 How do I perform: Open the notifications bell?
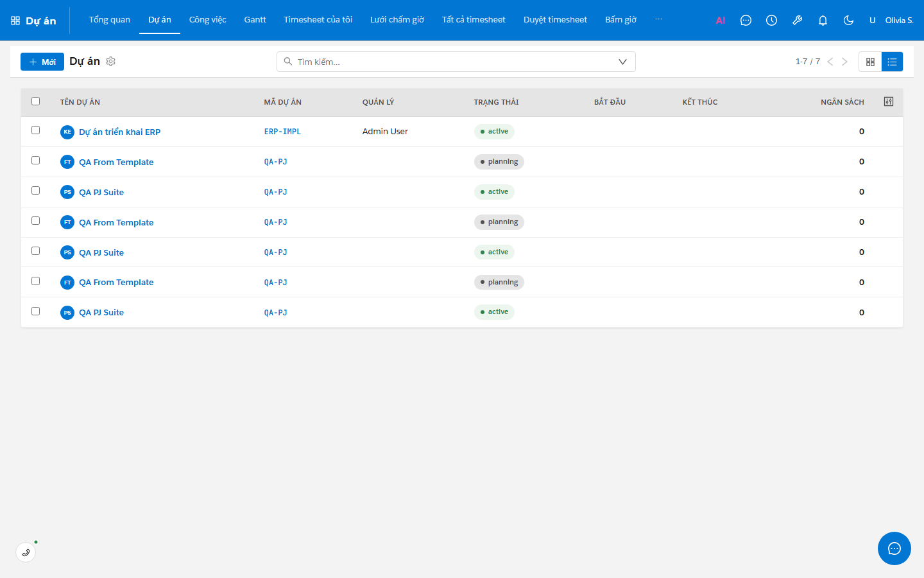point(823,21)
